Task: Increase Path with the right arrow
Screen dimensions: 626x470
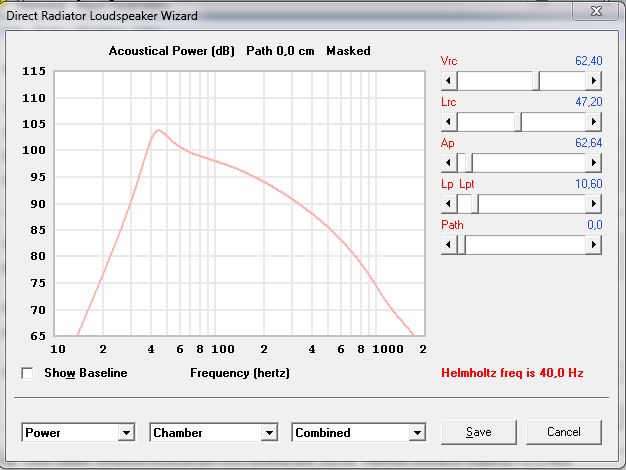Action: 593,244
